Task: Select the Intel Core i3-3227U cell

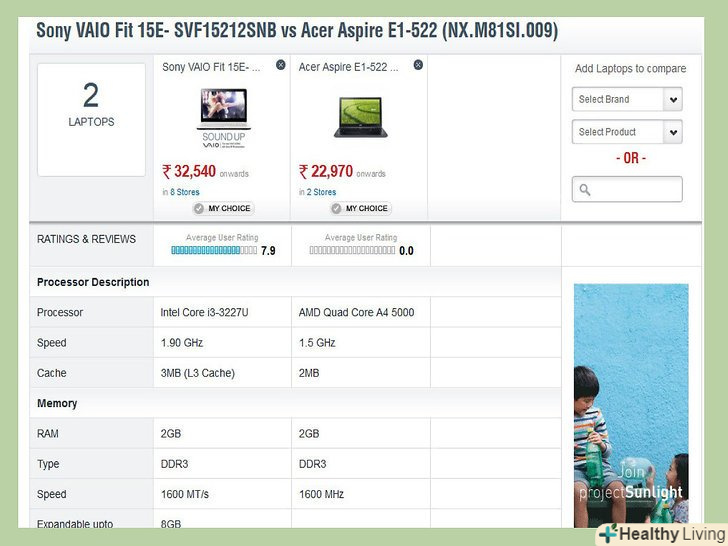Action: [x=222, y=312]
